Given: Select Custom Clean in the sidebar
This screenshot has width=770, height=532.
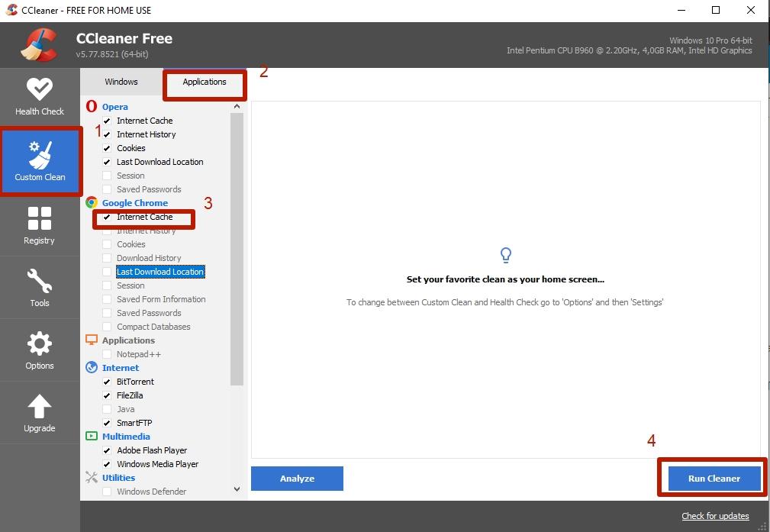Looking at the screenshot, I should 40,161.
